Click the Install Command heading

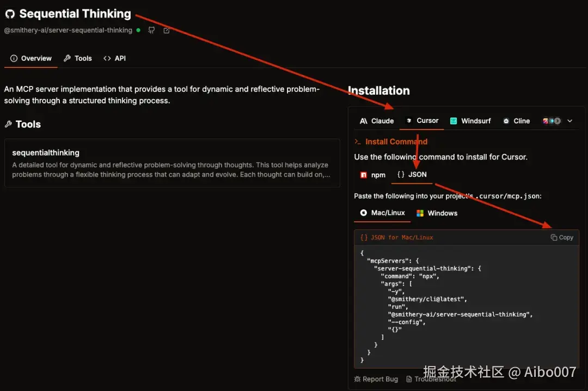click(x=396, y=141)
